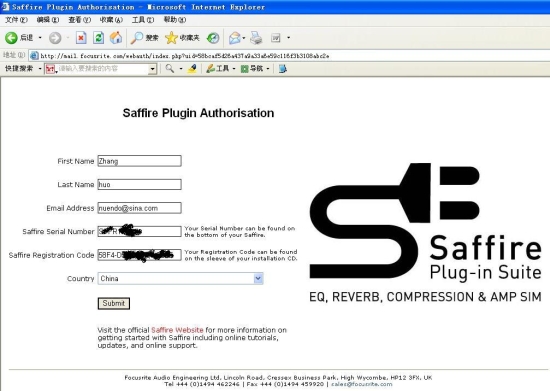Image resolution: width=550 pixels, height=391 pixels.
Task: Click the Submit button
Action: click(114, 303)
